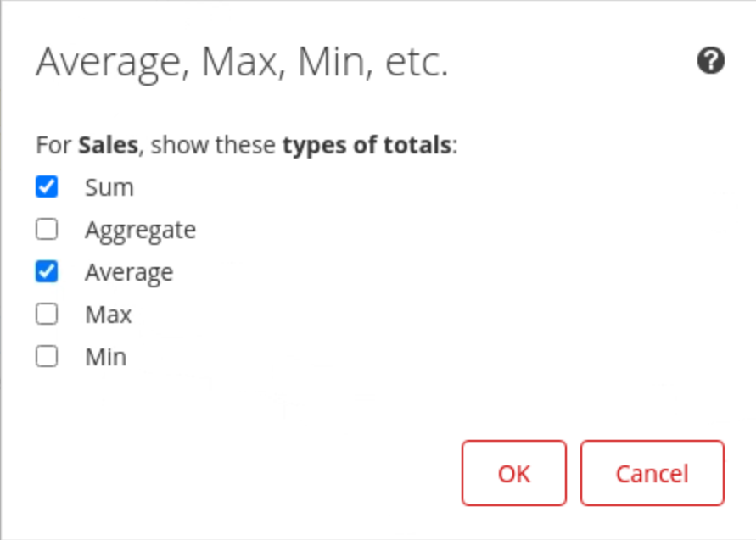The image size is (756, 540).
Task: Click the bold "Sales" field name
Action: [x=108, y=145]
